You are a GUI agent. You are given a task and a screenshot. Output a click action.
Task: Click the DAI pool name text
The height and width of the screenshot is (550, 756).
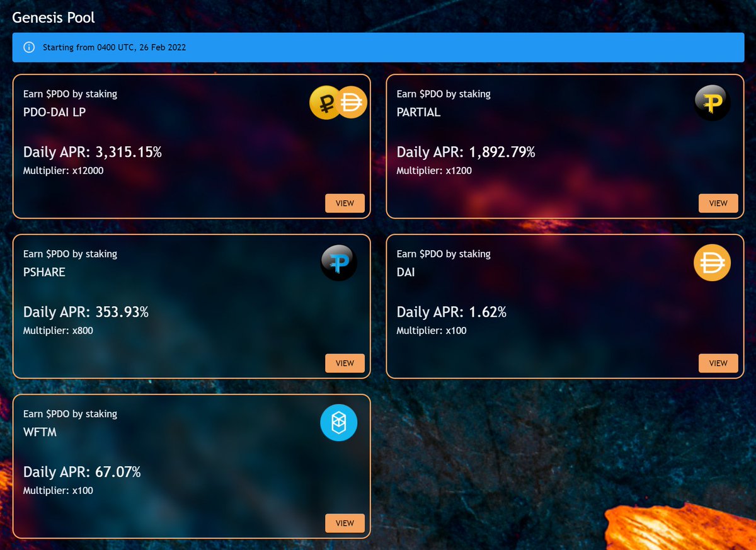(x=406, y=272)
